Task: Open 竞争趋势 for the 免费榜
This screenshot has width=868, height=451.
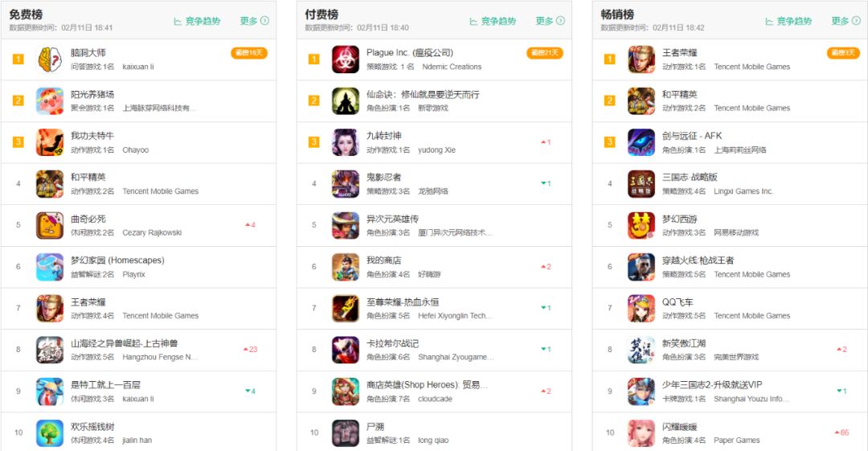Action: (x=197, y=21)
